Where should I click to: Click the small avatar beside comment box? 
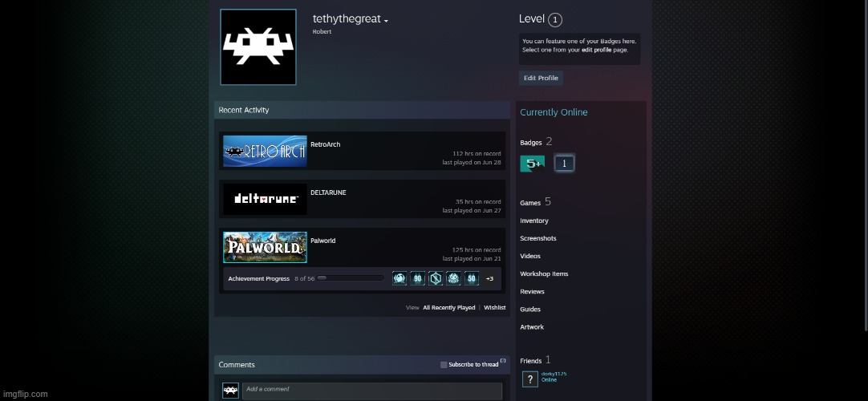coord(230,391)
